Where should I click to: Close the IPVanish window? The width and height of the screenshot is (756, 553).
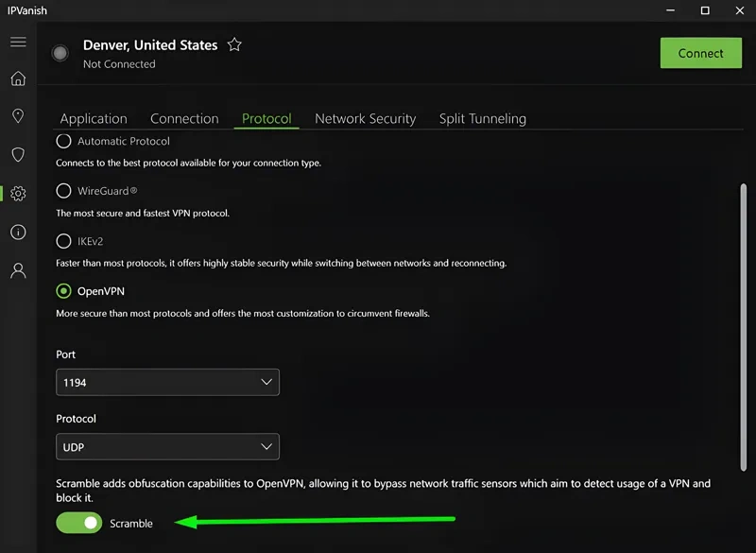tap(740, 10)
